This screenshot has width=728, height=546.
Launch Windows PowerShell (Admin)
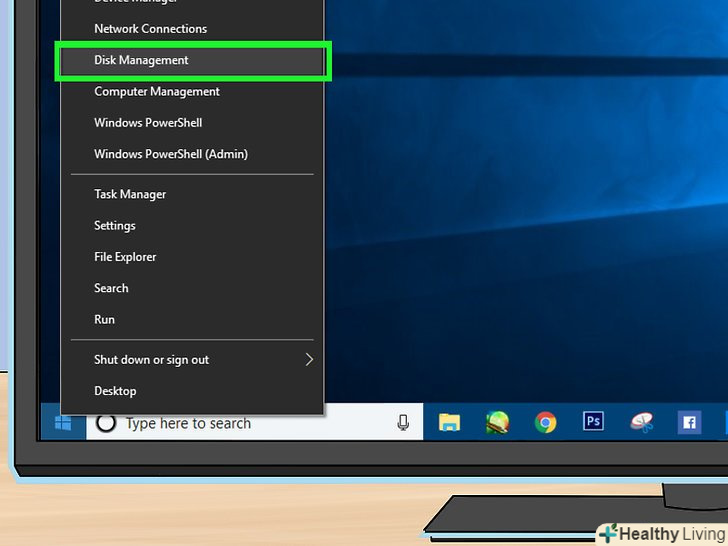pyautogui.click(x=171, y=154)
